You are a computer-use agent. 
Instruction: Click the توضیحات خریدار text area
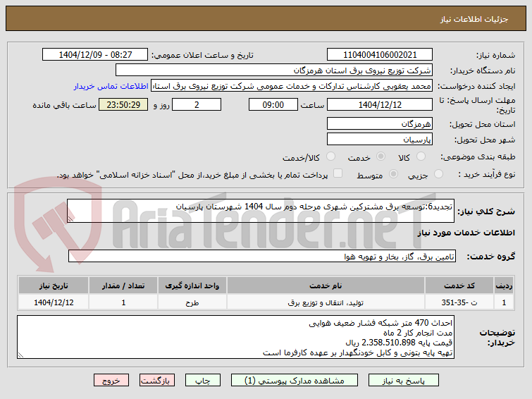pyautogui.click(x=236, y=337)
